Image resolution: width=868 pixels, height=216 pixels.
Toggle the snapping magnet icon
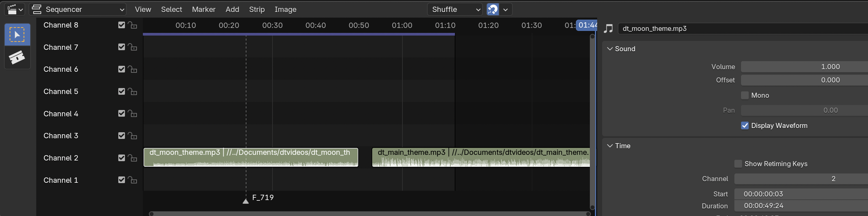(492, 9)
